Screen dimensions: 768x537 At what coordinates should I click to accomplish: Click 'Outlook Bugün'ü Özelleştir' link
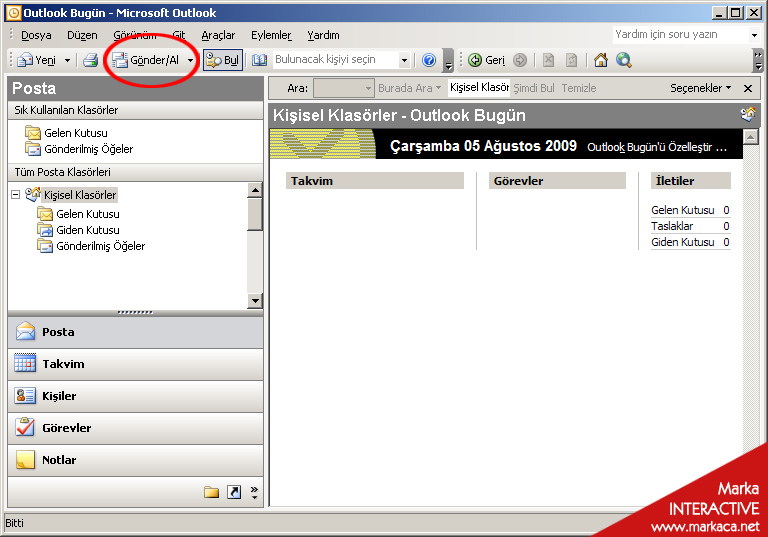[x=657, y=147]
